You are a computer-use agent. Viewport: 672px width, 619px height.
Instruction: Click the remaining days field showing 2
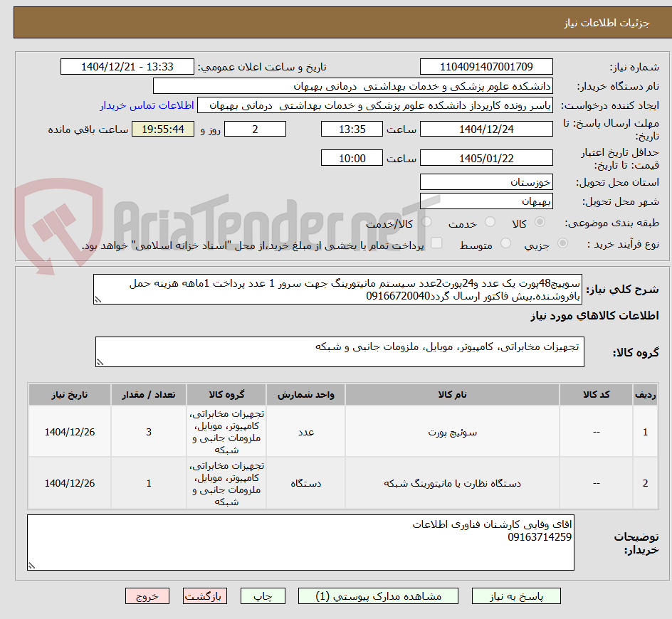(x=255, y=129)
